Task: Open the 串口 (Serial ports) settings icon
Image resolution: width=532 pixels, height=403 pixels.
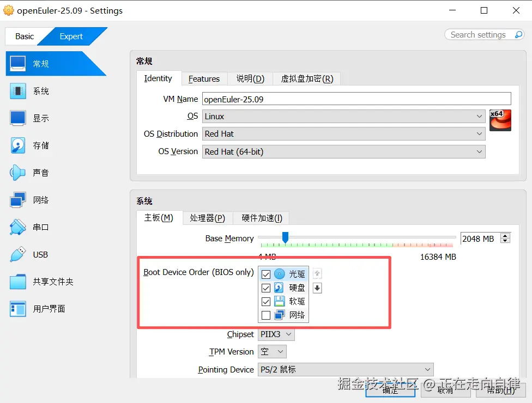Action: point(17,227)
